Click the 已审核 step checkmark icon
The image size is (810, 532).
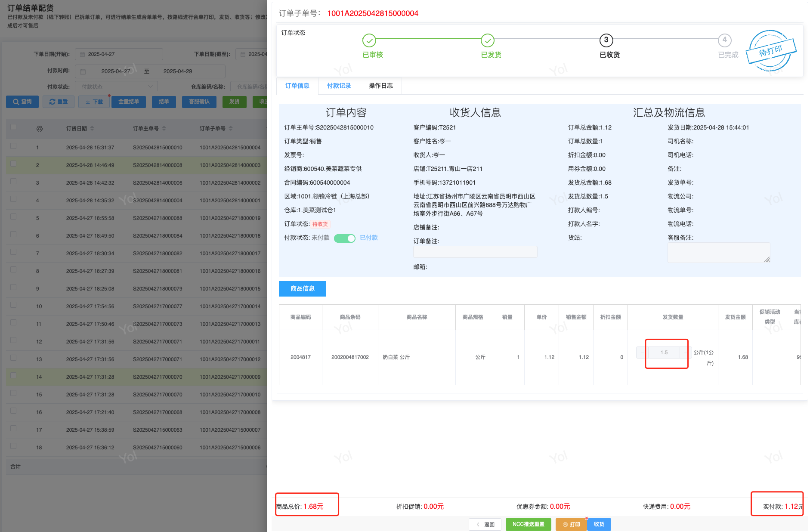click(x=369, y=40)
